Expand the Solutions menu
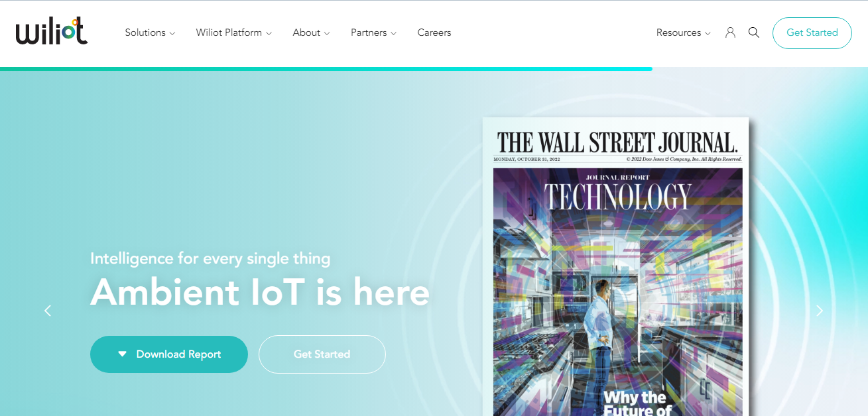868x416 pixels. (x=150, y=32)
